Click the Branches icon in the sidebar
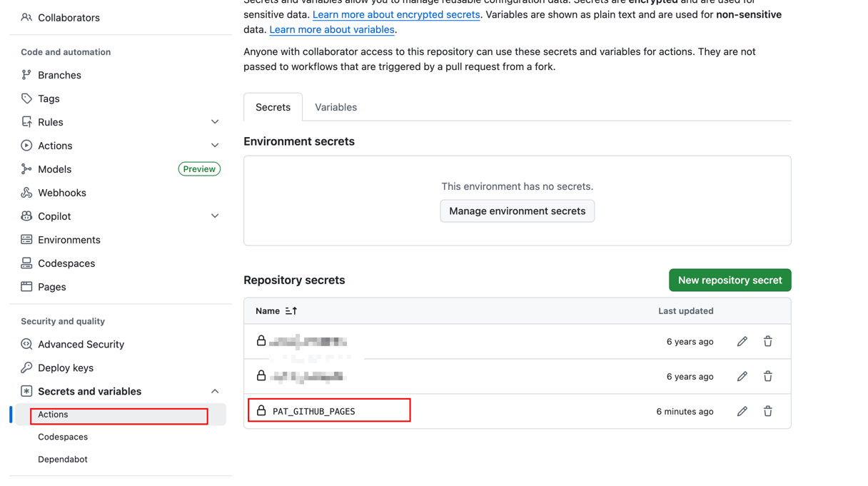Screen dimensions: 868x486 point(25,75)
